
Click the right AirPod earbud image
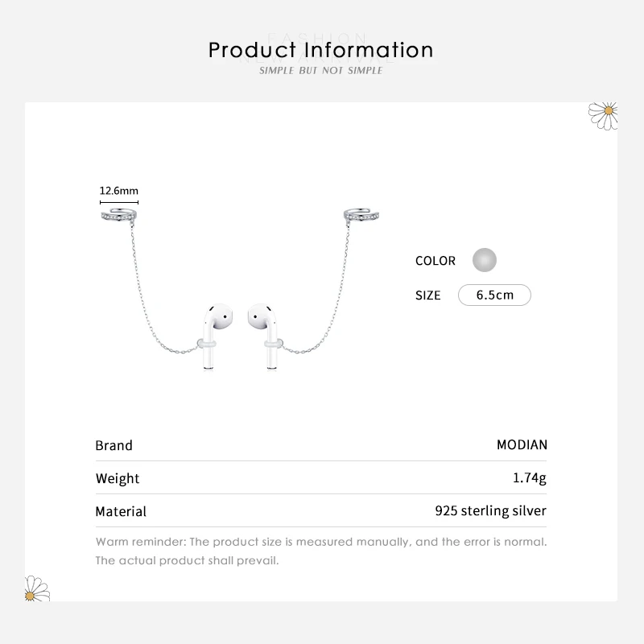click(x=265, y=332)
